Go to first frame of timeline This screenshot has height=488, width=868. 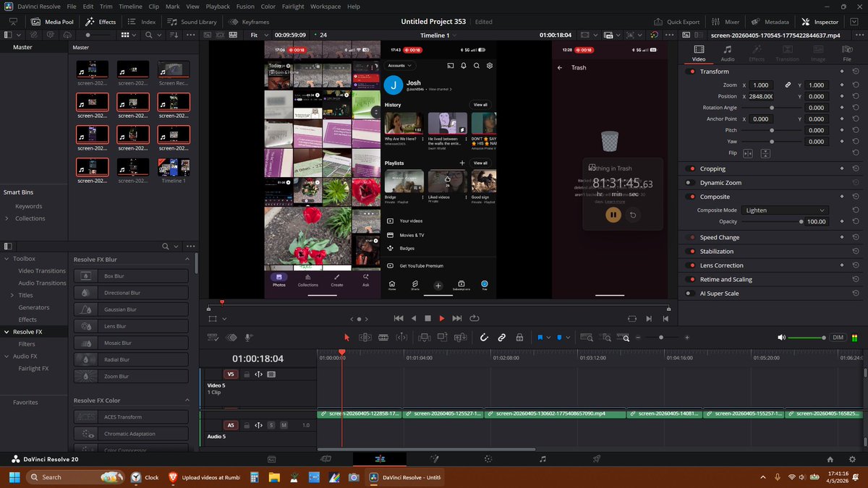point(398,318)
